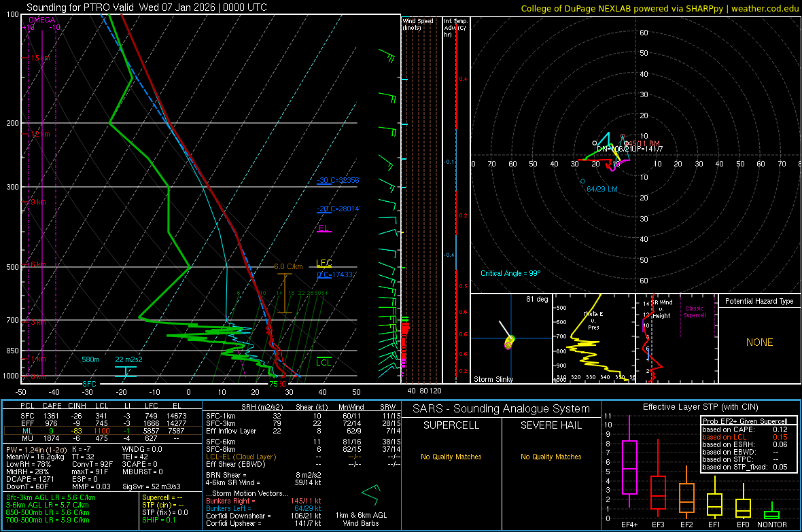This screenshot has width=802, height=532.
Task: Click the 15 km height marker
Action: coord(40,58)
